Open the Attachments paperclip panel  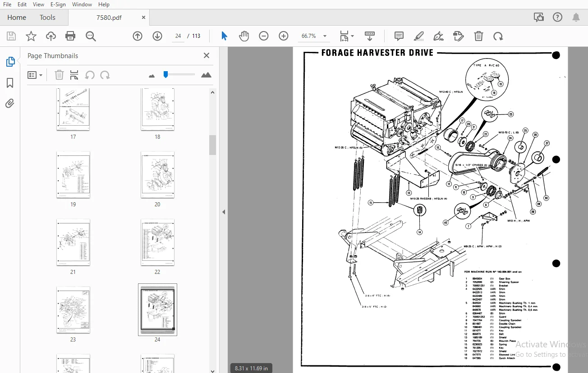point(10,104)
